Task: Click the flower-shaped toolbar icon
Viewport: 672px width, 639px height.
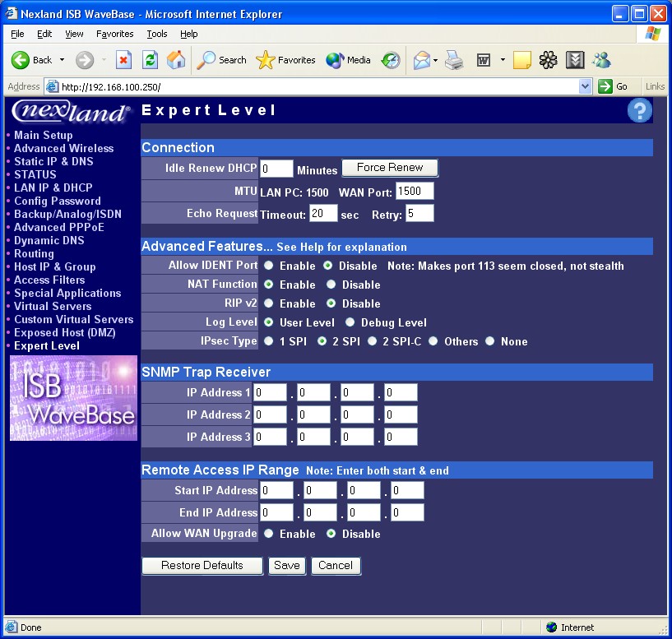Action: 548,60
